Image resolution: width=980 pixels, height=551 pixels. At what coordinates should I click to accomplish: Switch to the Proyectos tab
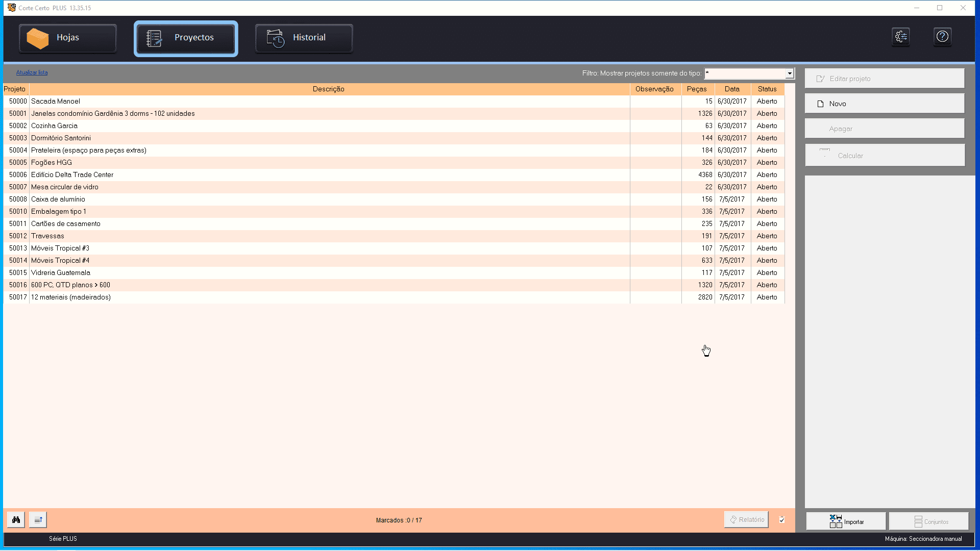(x=186, y=38)
